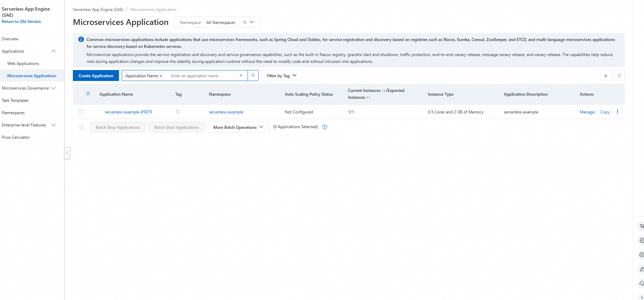Toggle the select-all checkbox in table header
Screen dimensions: 644x300
(81, 94)
